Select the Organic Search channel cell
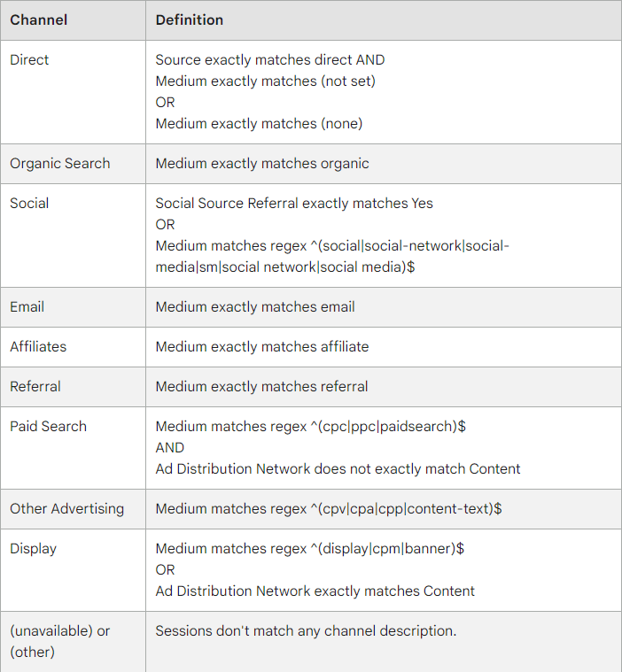This screenshot has height=672, width=622. point(60,164)
